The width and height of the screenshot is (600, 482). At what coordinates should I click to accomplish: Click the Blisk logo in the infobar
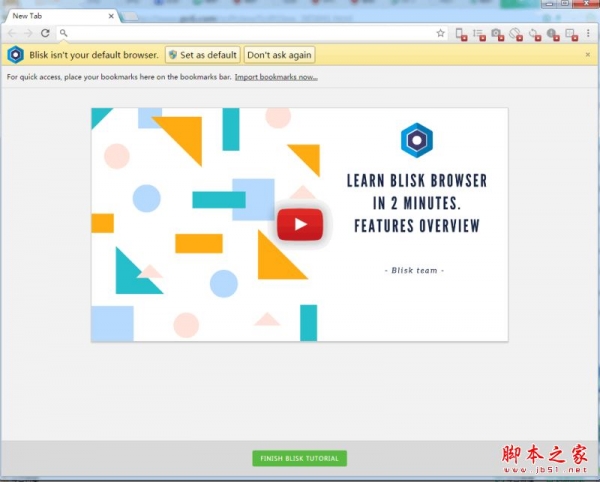[16, 55]
